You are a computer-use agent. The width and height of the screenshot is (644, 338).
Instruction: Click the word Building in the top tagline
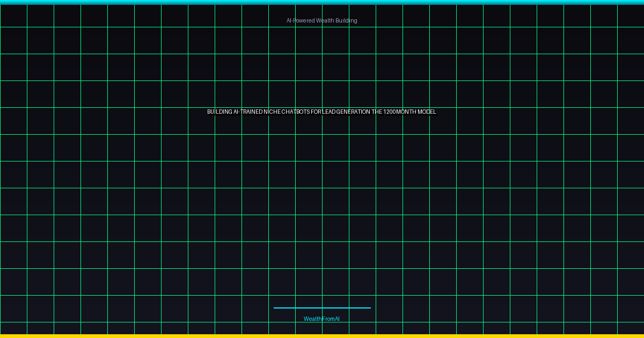click(347, 20)
